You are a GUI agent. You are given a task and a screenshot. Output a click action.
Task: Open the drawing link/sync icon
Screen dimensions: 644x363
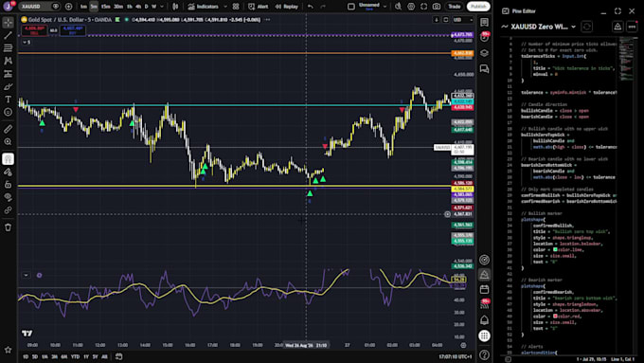click(8, 210)
